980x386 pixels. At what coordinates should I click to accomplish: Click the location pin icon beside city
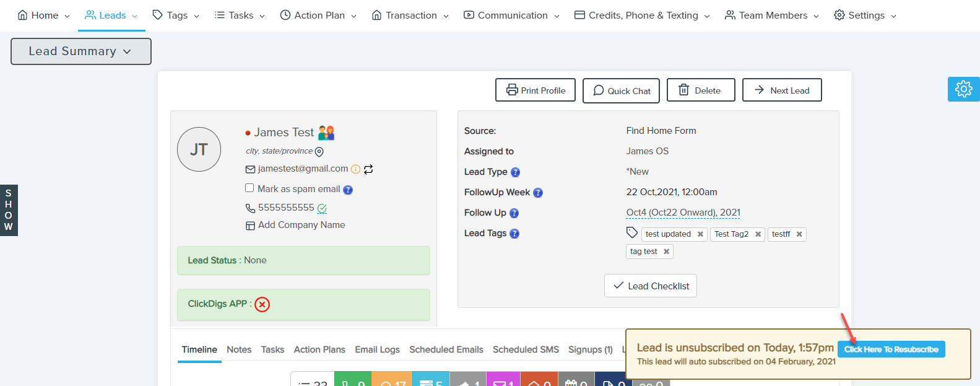click(319, 152)
